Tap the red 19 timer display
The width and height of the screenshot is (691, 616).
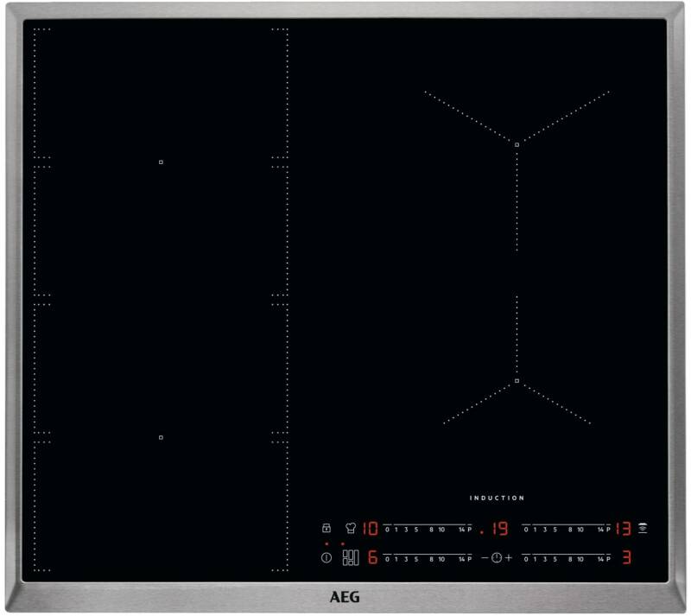[x=497, y=528]
